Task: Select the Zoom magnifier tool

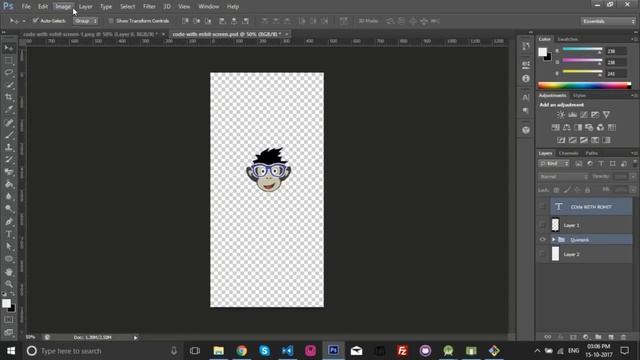Action: [x=9, y=284]
